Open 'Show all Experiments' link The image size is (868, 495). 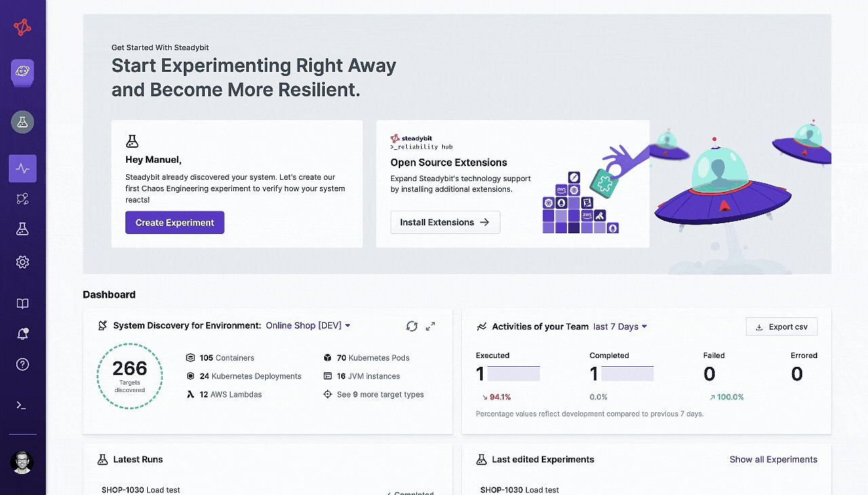[773, 459]
